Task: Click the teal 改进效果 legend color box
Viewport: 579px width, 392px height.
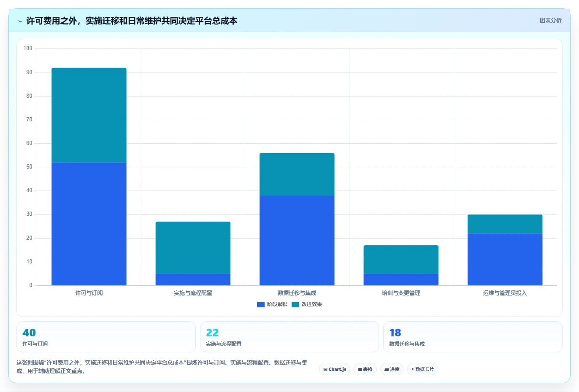Action: click(x=295, y=304)
